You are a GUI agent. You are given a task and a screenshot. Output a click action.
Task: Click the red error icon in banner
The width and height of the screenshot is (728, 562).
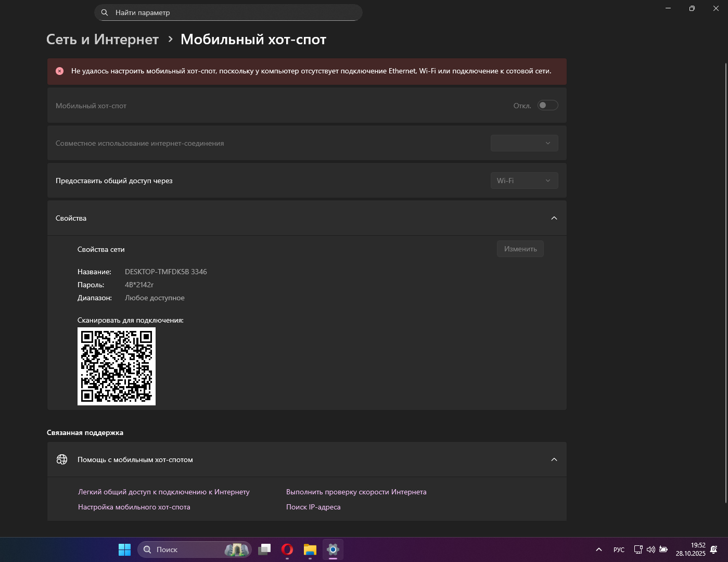point(60,71)
